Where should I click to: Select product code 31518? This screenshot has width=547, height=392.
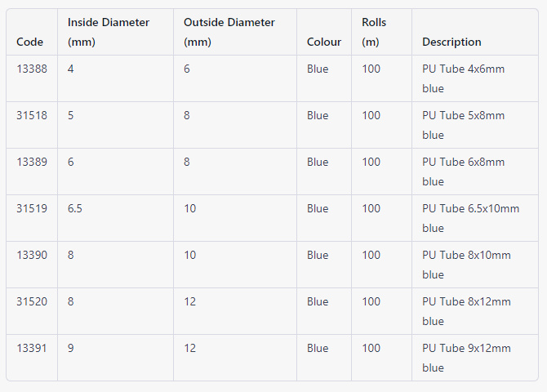coord(32,115)
